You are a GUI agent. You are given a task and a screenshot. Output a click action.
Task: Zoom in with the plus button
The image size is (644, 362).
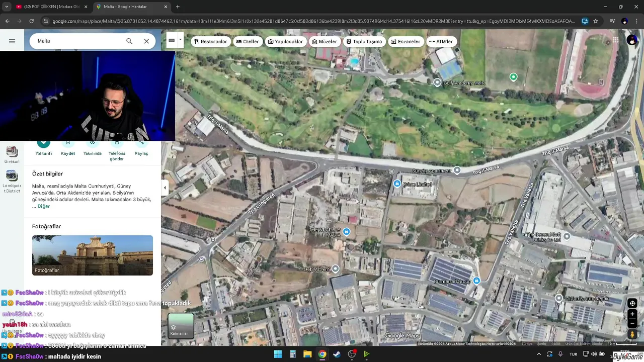point(632,314)
